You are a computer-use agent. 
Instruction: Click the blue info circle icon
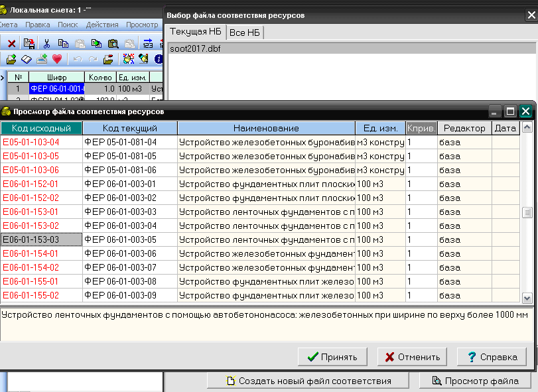pyautogui.click(x=159, y=59)
